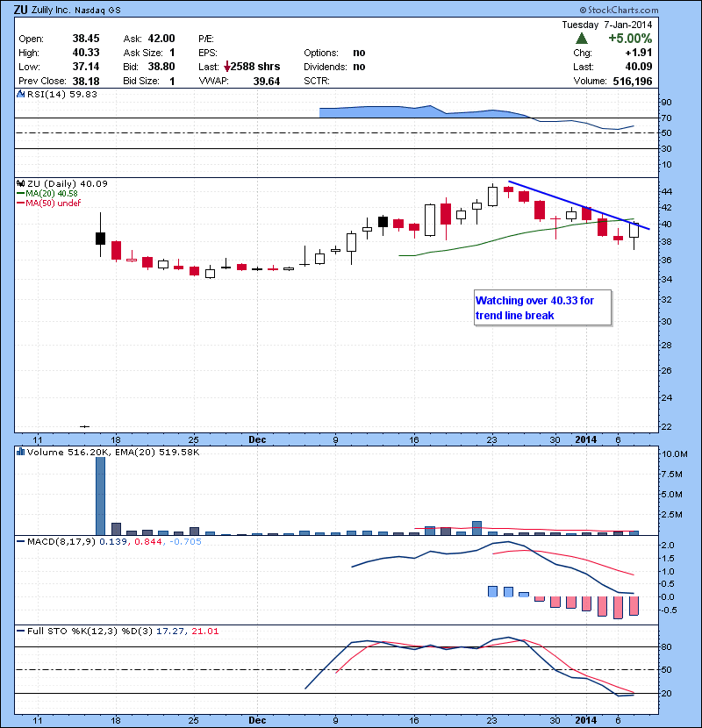The width and height of the screenshot is (702, 728).
Task: Click the 'Watching over 40.33' annotation box
Action: [542, 308]
